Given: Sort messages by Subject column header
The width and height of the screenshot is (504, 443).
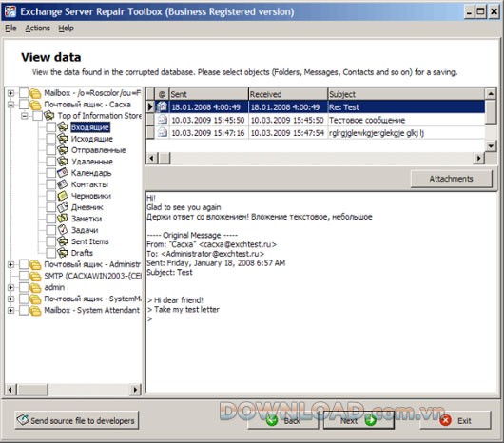Looking at the screenshot, I should coord(406,94).
